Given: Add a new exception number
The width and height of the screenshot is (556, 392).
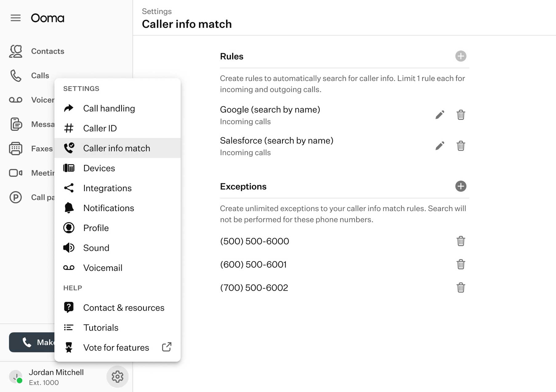Looking at the screenshot, I should click(461, 186).
